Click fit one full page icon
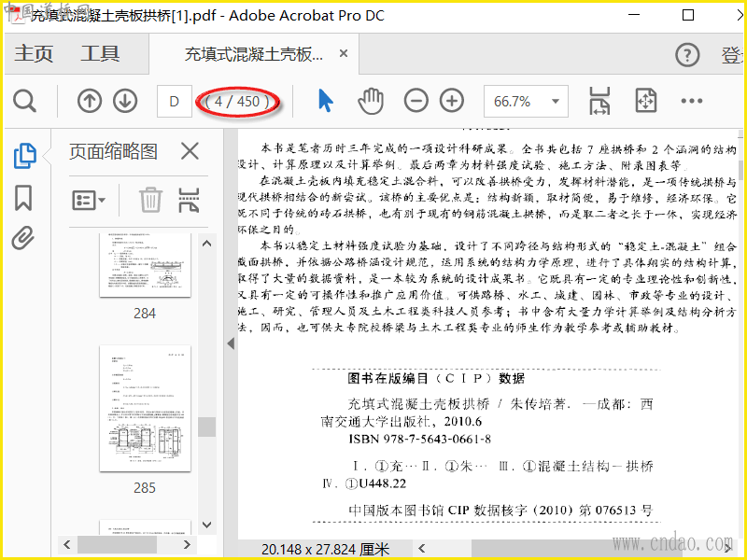 (645, 101)
